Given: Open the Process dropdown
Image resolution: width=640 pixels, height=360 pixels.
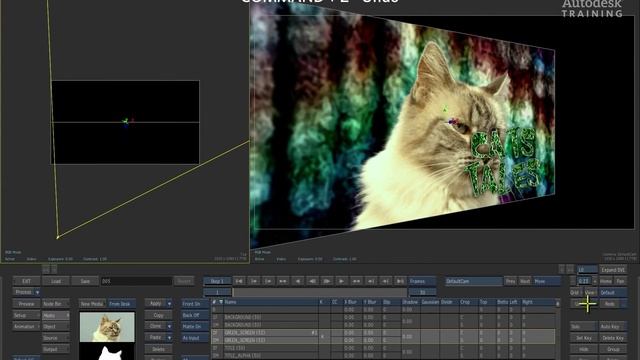Looking at the screenshot, I should point(26,292).
